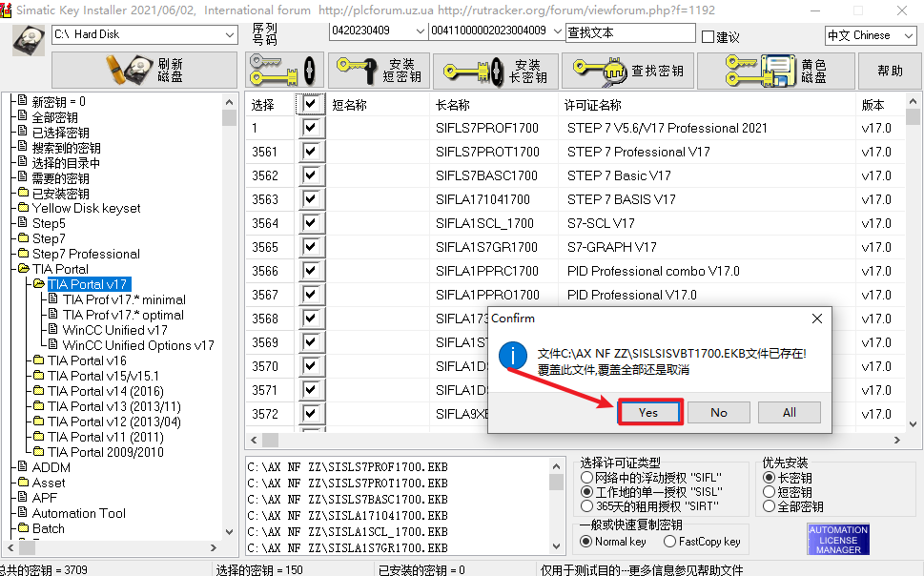Install long key with 安装长密钥

(496, 71)
